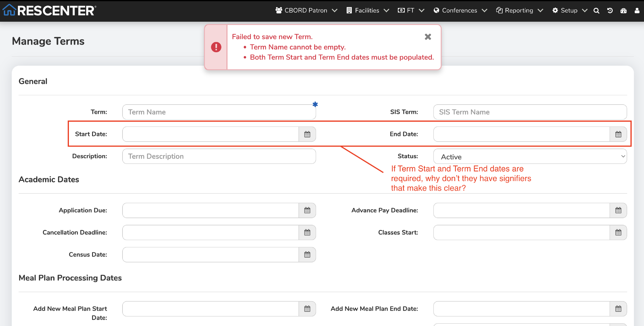644x326 pixels.
Task: Open the Setup menu
Action: tap(569, 11)
